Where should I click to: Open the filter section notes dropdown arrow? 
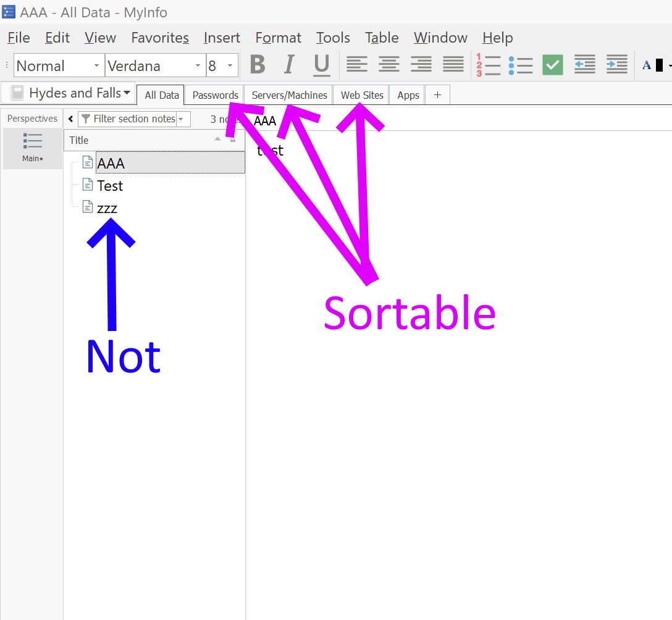click(x=182, y=119)
